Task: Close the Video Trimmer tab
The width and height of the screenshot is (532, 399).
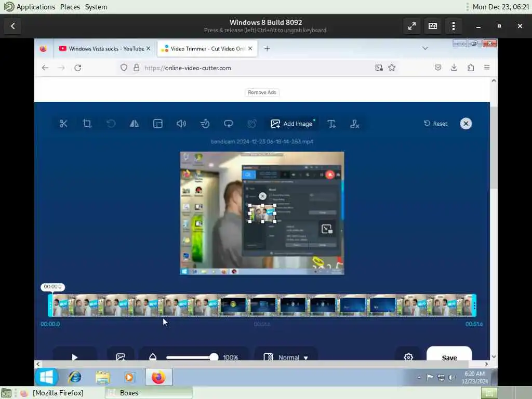Action: pos(250,48)
